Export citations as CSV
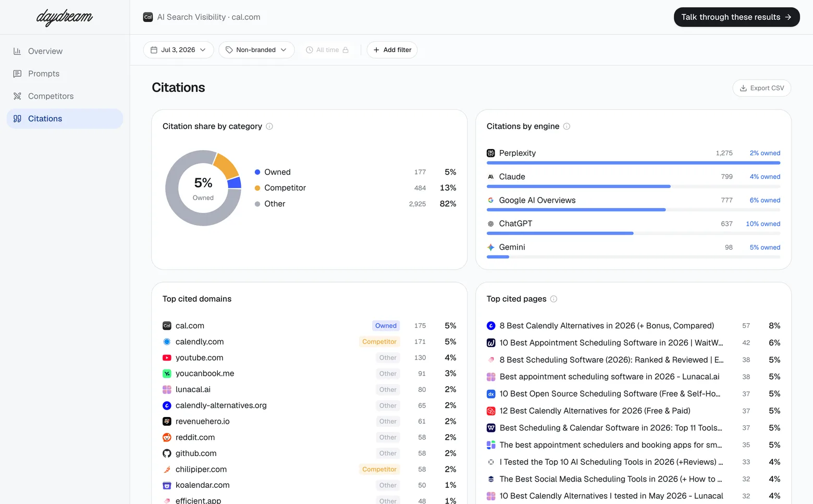Image resolution: width=813 pixels, height=504 pixels. pos(761,88)
